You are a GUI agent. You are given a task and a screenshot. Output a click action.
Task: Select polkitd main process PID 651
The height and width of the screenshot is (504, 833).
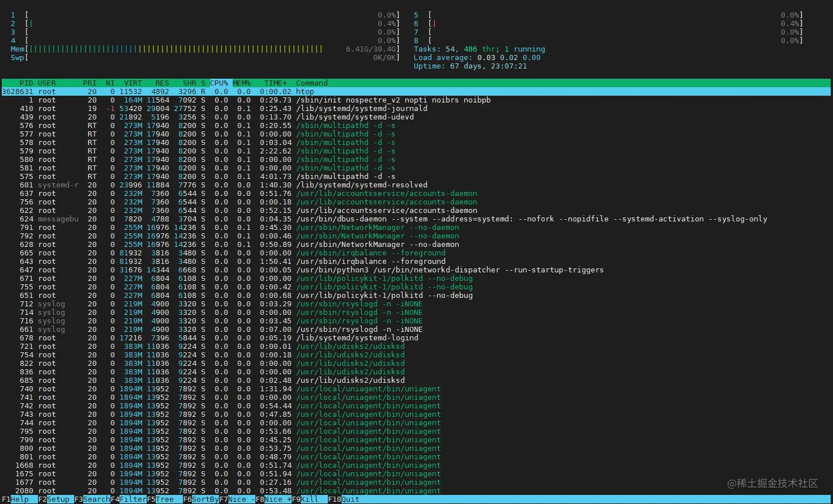tap(416, 296)
